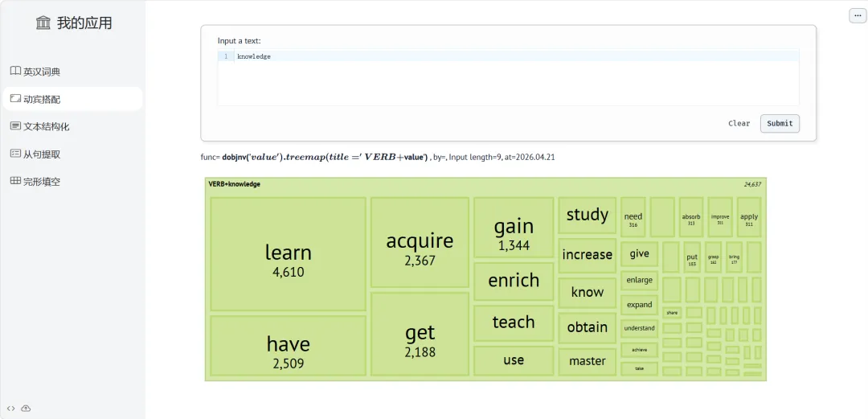The height and width of the screenshot is (419, 868).
Task: Click the book icon for 英汉词典
Action: (15, 72)
